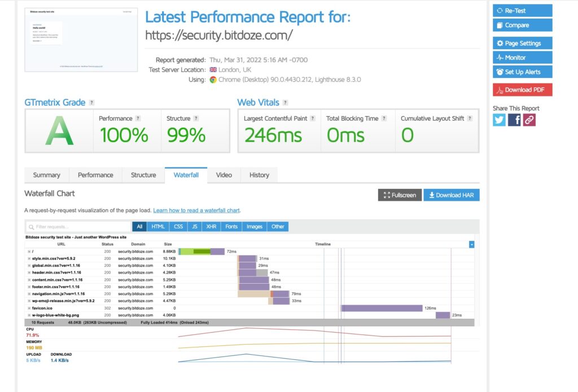The width and height of the screenshot is (578, 392).
Task: Go to the History tab
Action: 259,175
